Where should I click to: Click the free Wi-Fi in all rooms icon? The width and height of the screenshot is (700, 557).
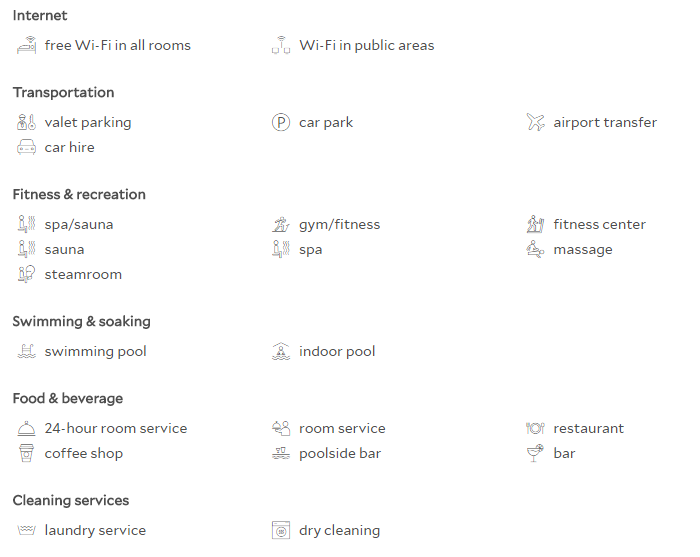coord(26,45)
